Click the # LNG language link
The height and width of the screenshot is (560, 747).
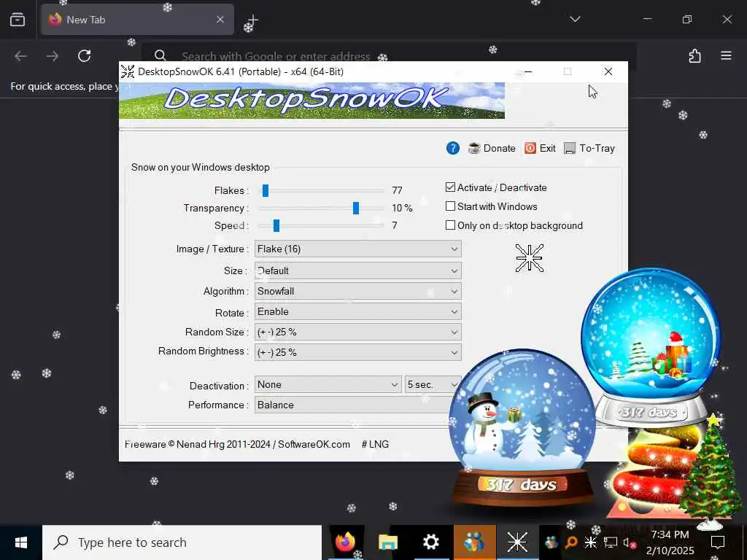click(x=376, y=444)
